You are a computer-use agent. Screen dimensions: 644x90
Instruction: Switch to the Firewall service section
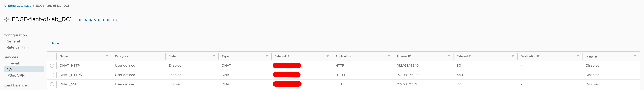click(13, 63)
